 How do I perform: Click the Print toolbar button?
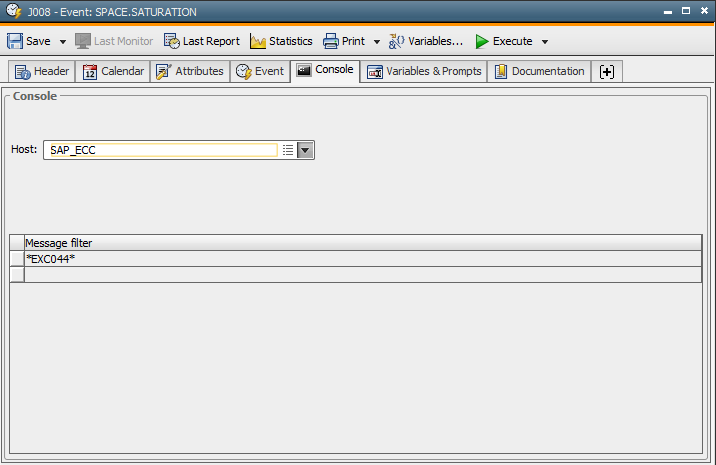click(344, 41)
